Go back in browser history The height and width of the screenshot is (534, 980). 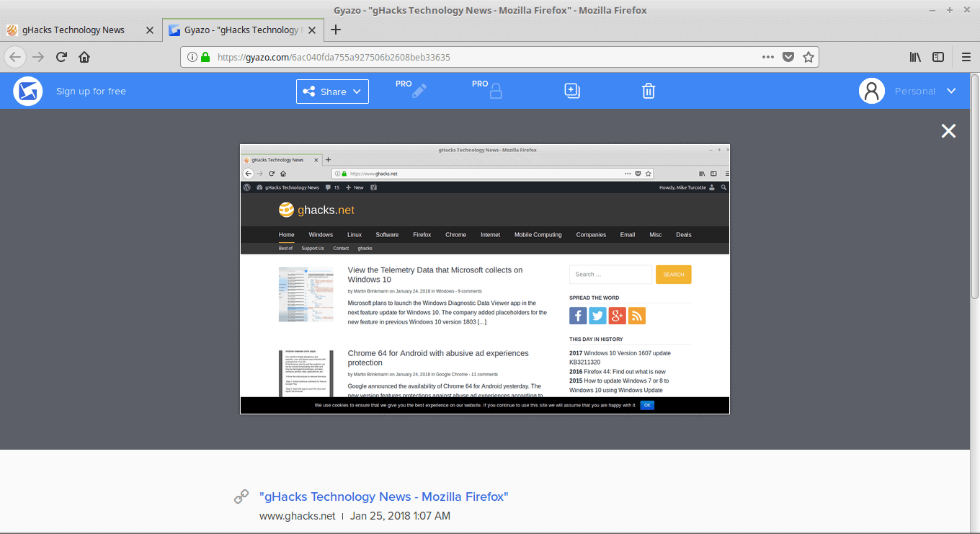[x=16, y=57]
